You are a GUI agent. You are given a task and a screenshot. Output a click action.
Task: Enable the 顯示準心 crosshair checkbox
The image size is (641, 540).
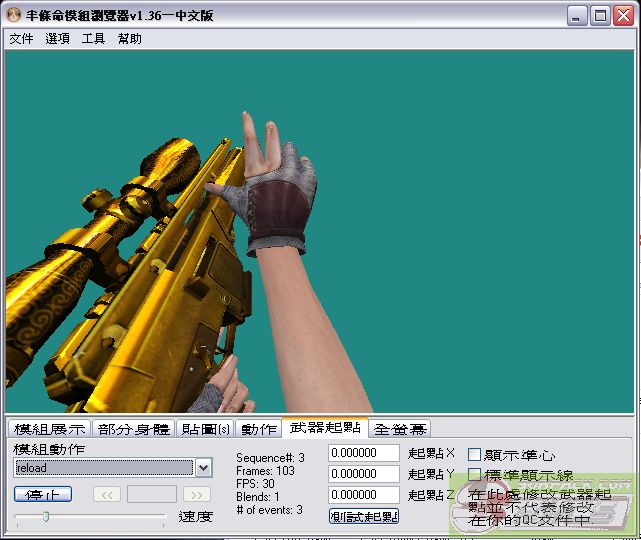475,455
